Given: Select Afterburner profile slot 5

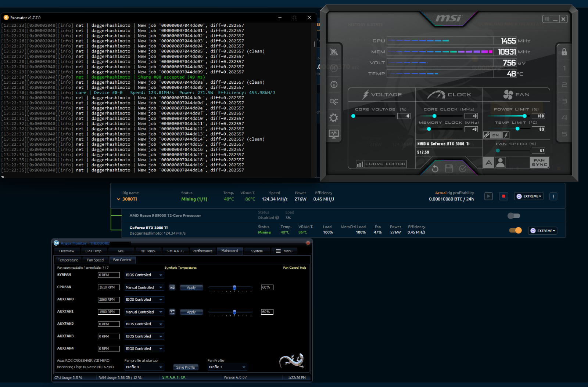Looking at the screenshot, I should [x=564, y=134].
